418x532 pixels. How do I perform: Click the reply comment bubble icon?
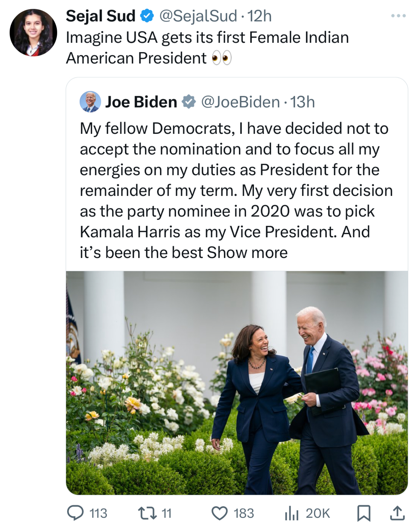(x=75, y=513)
